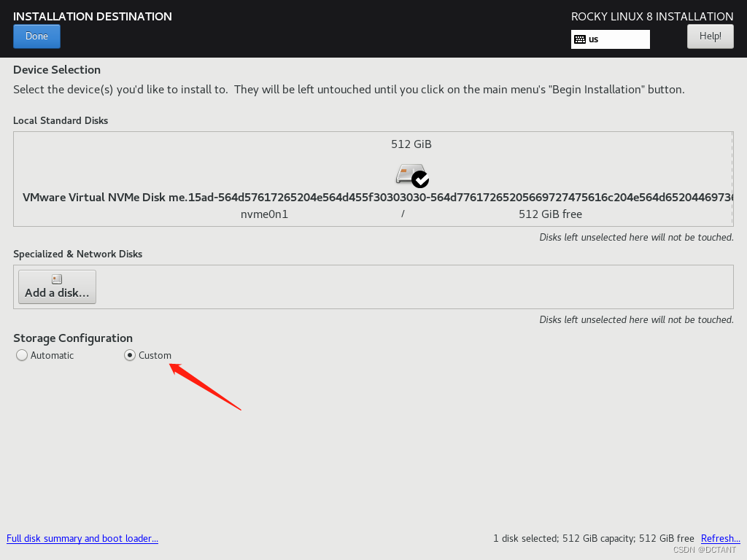Click the ROCKY LINUX 8 INSTALLATION title
747x560 pixels.
652,17
